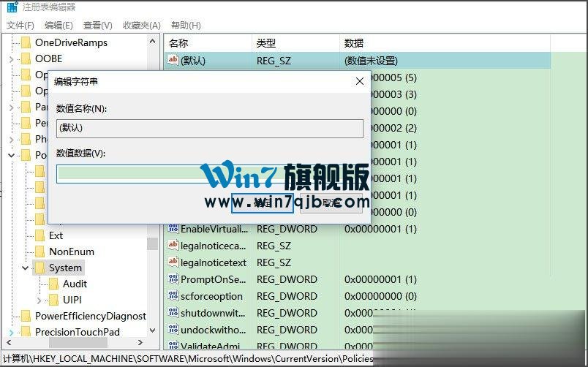
Task: Select the legalnoticetext value name
Action: point(214,262)
